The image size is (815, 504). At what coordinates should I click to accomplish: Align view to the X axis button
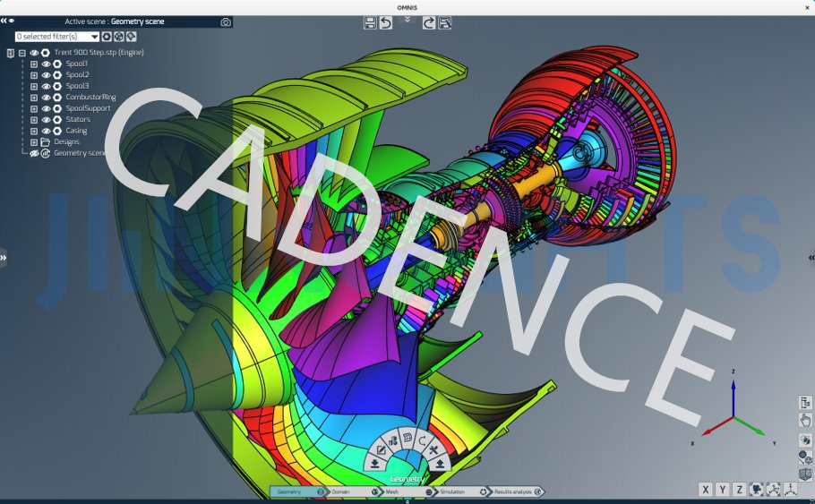[707, 490]
